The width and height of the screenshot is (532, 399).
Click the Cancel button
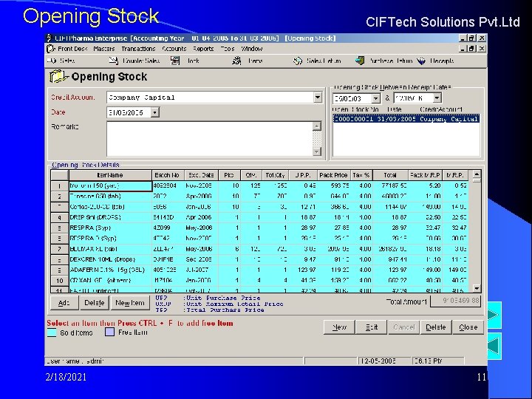click(x=403, y=327)
